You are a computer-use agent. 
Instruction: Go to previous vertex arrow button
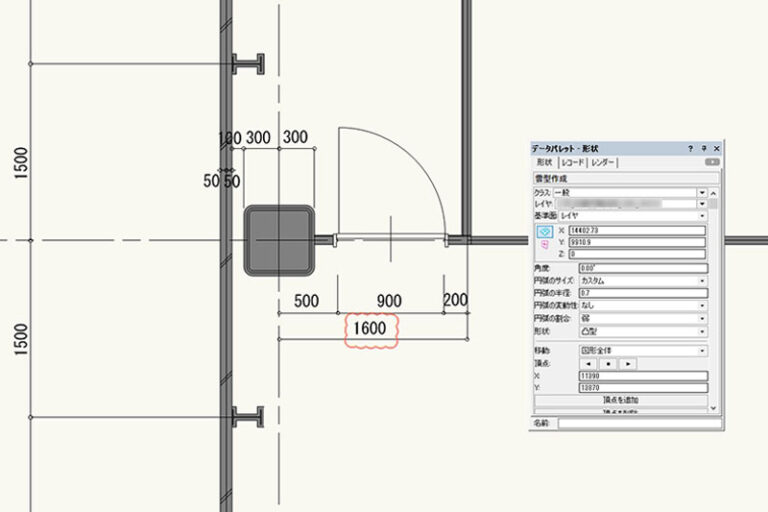point(588,364)
